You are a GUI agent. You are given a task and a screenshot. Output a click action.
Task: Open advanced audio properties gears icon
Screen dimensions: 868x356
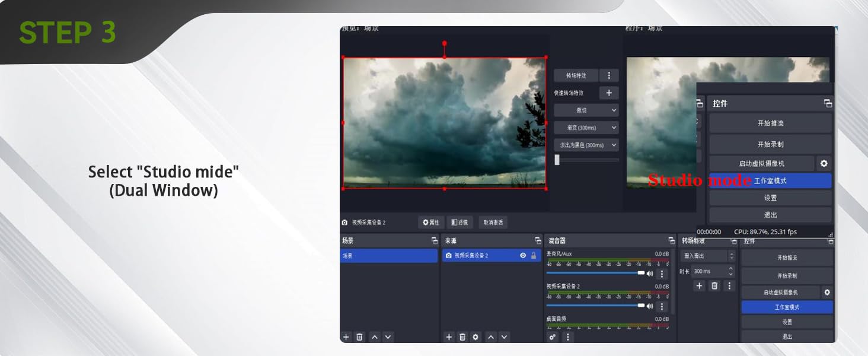pyautogui.click(x=553, y=337)
